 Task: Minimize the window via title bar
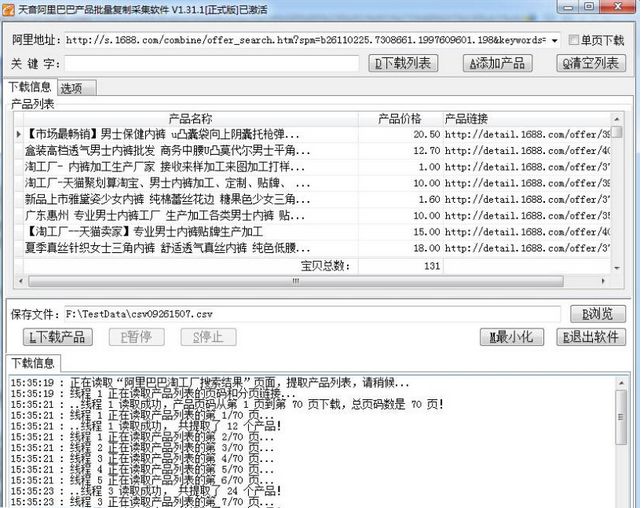(567, 7)
